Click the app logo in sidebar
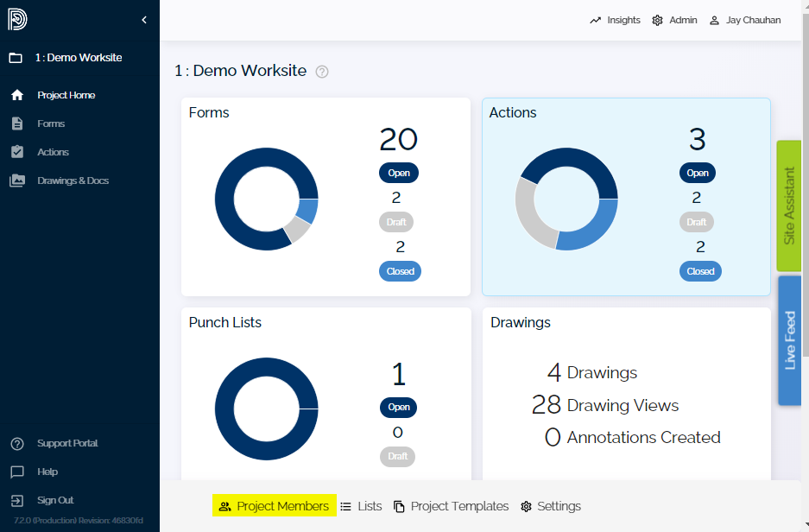The width and height of the screenshot is (809, 532). 17,19
